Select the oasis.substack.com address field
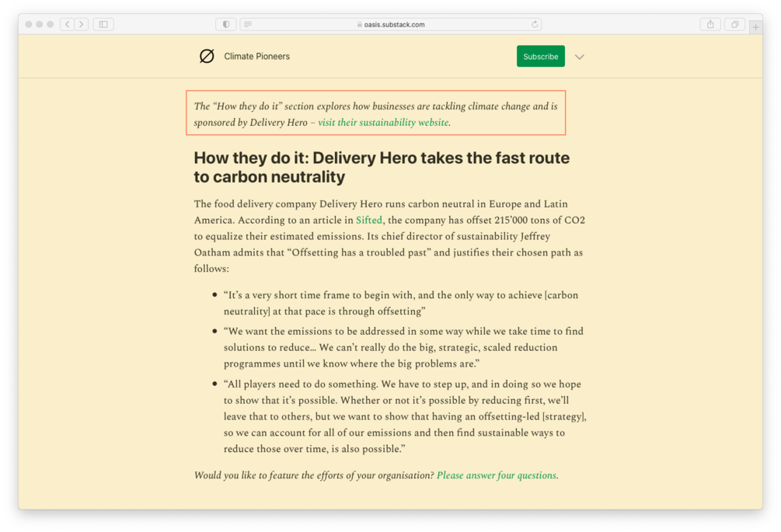The width and height of the screenshot is (781, 532). coord(391,24)
